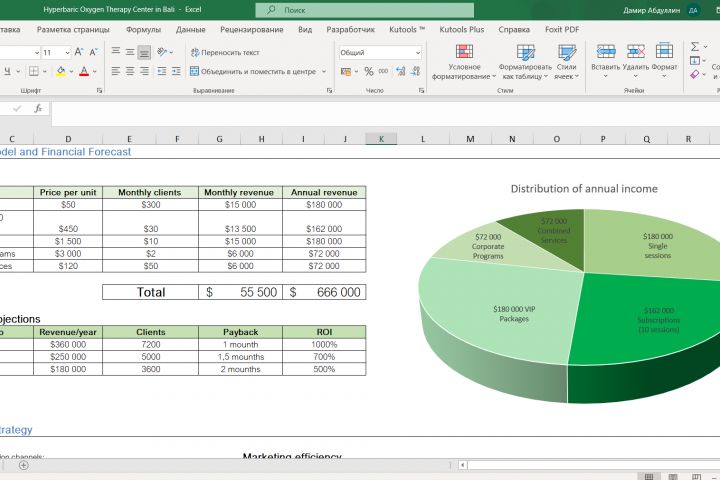720x480 pixels.
Task: Click Объединить и поместить в центре
Action: tap(253, 72)
